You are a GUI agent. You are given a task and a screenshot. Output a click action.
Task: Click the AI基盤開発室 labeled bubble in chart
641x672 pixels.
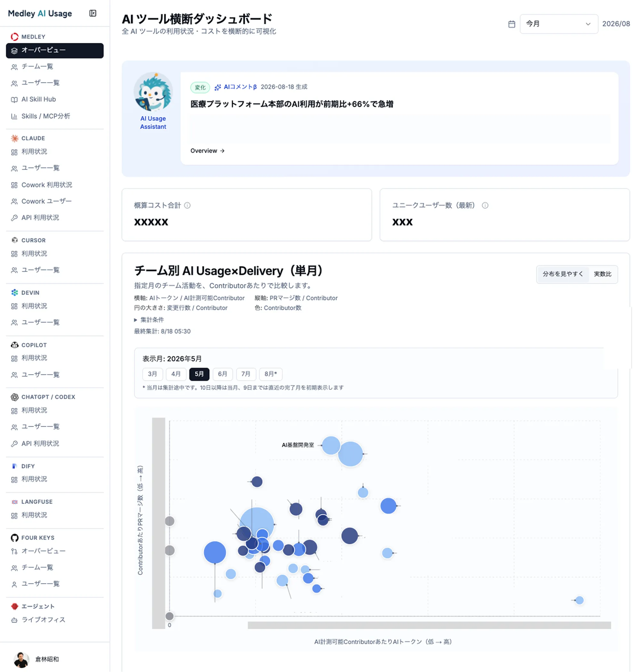tap(331, 445)
